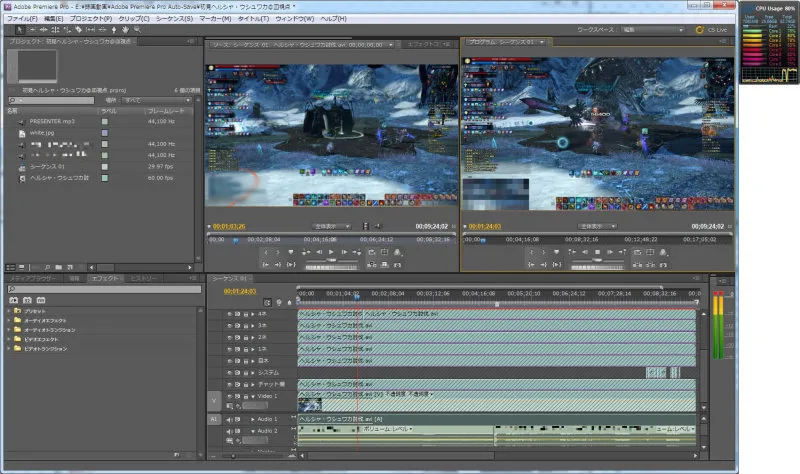Click Export Frame icon in Program monitor
This screenshot has height=474, width=800.
point(663,265)
